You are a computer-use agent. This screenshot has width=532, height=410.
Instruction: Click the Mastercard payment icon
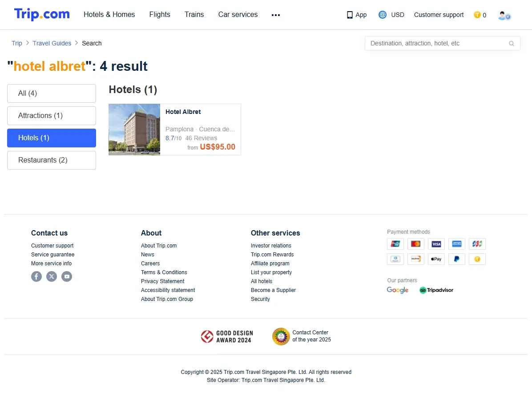[415, 244]
